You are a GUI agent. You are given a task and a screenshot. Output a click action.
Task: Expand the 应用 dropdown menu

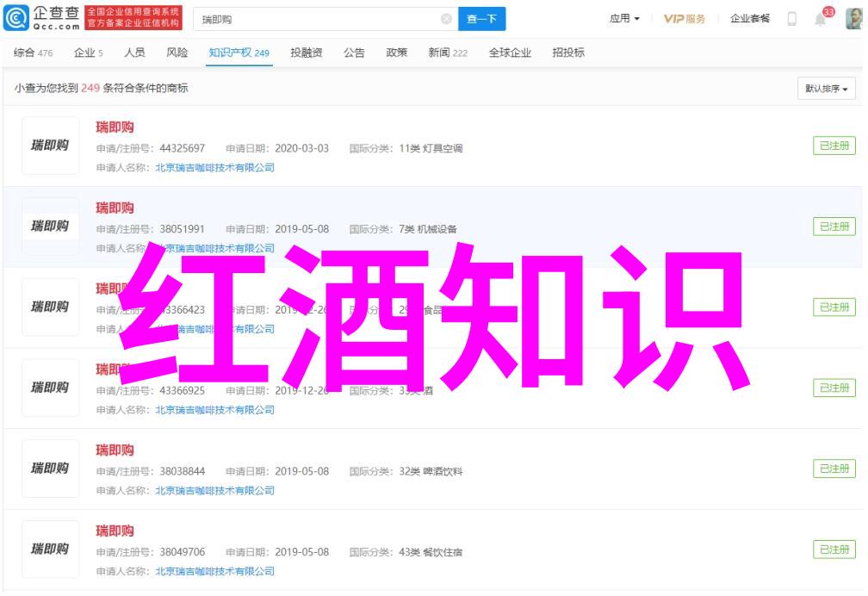point(624,19)
